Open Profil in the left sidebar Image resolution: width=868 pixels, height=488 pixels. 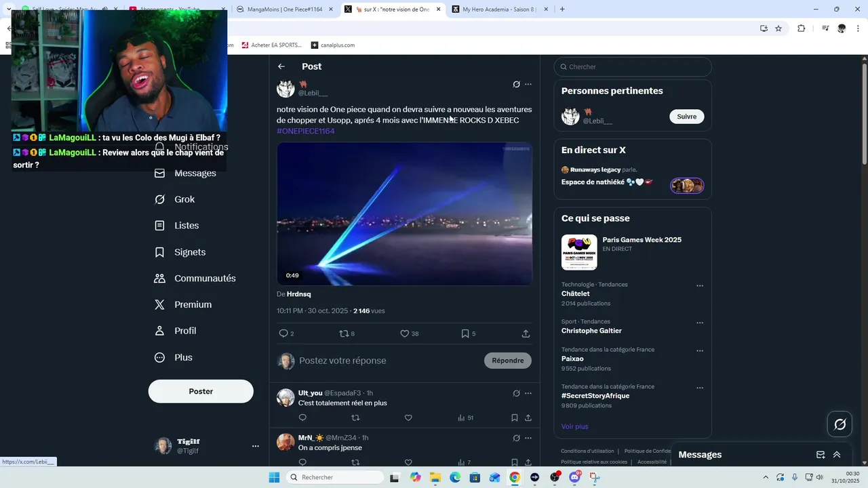click(175, 331)
